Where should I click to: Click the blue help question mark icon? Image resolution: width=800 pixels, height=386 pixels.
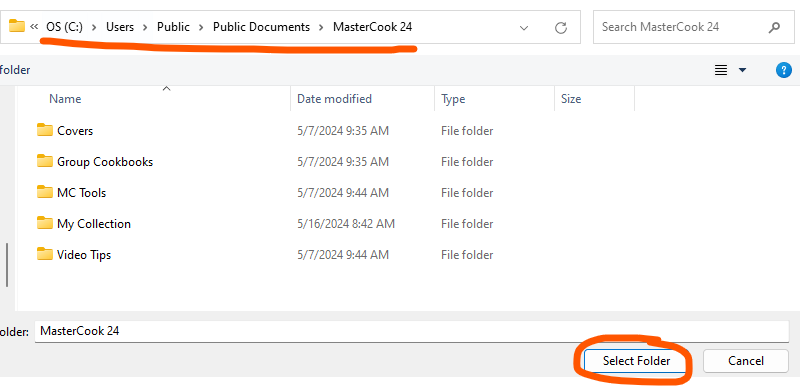coord(783,70)
